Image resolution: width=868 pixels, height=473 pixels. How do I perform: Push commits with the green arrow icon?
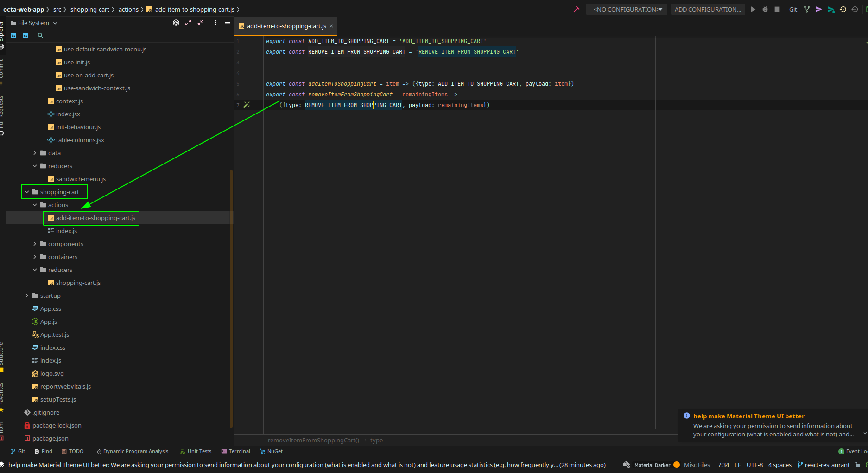pyautogui.click(x=831, y=9)
